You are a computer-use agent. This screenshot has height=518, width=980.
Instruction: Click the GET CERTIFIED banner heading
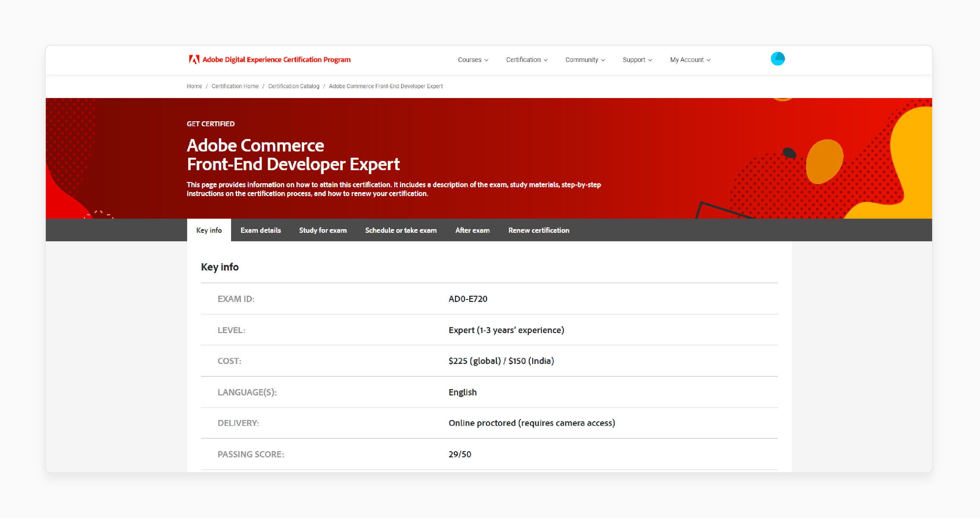[x=210, y=123]
